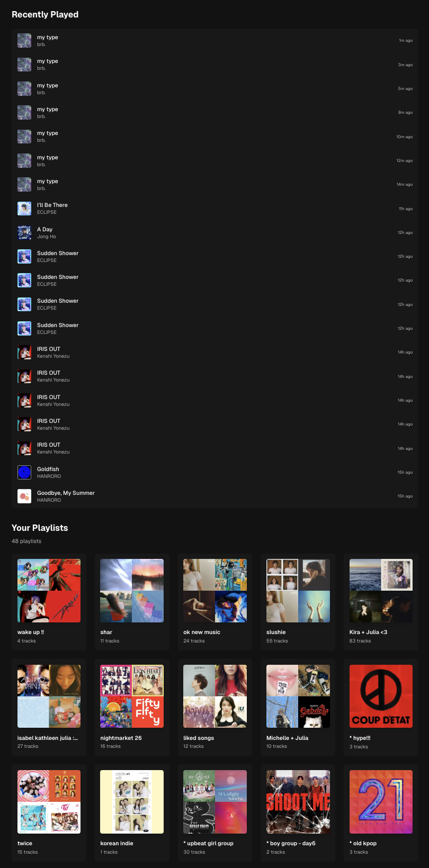This screenshot has height=868, width=429.
Task: Click the 'korean indie' playlist name
Action: (117, 843)
